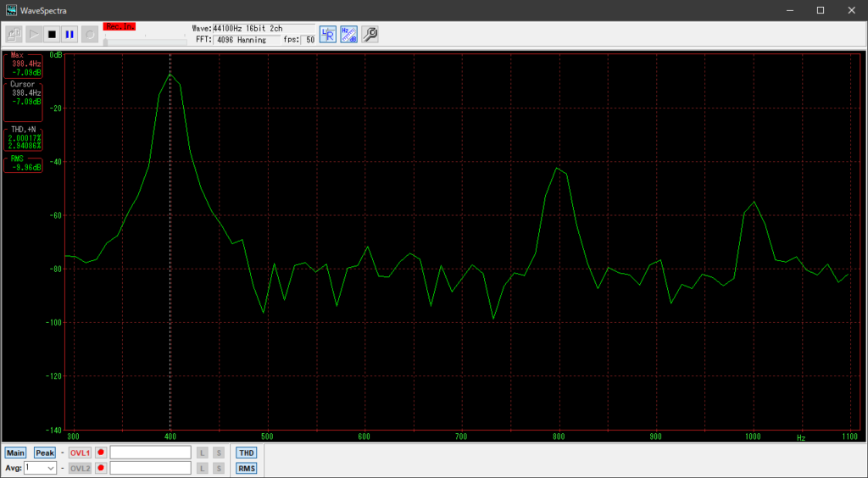Expand the Avg averaging count dropdown
The image size is (868, 478).
pos(51,468)
